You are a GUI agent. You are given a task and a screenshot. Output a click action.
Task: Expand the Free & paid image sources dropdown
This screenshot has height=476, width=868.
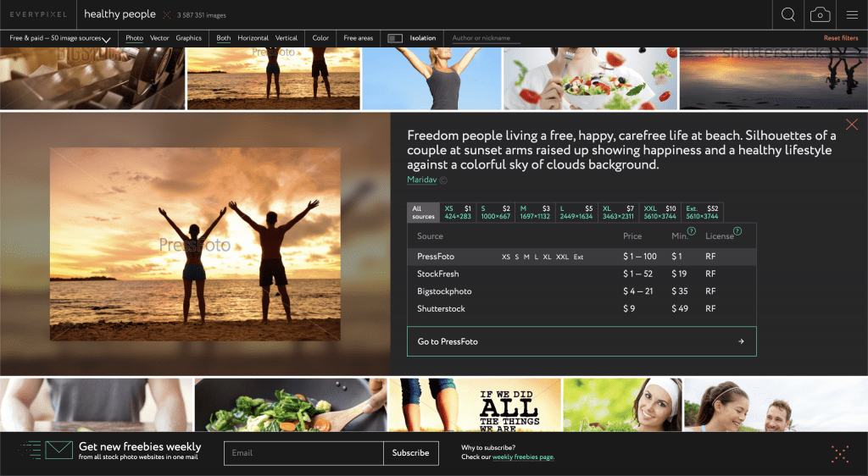60,39
